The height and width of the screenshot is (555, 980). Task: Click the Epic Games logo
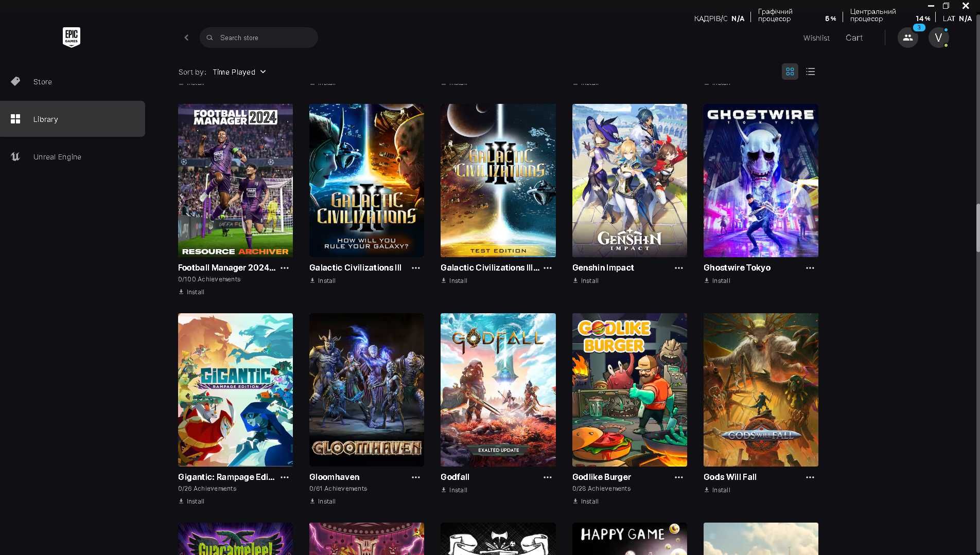point(72,37)
